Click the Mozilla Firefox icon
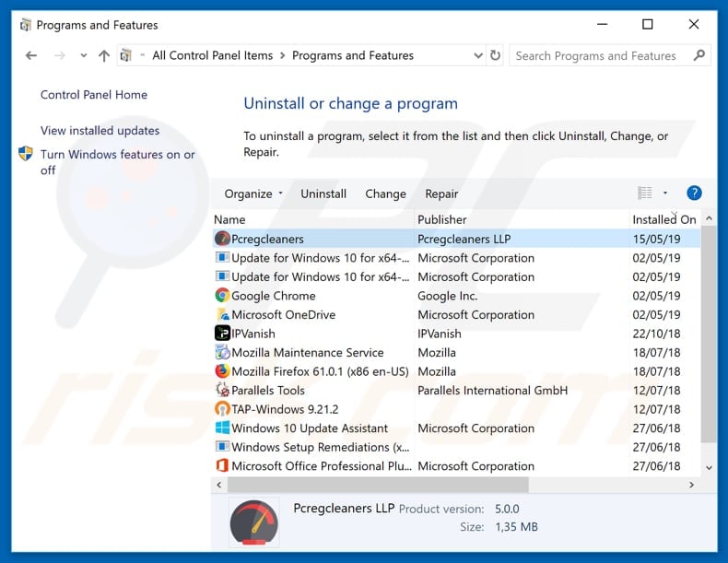 (x=222, y=370)
